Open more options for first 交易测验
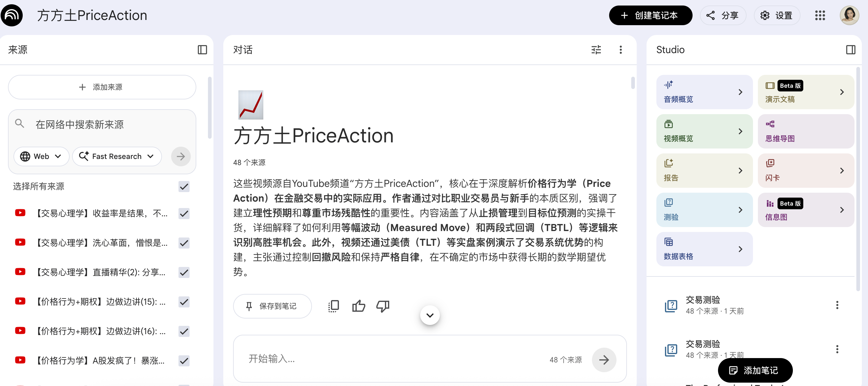Image resolution: width=868 pixels, height=386 pixels. click(x=837, y=305)
